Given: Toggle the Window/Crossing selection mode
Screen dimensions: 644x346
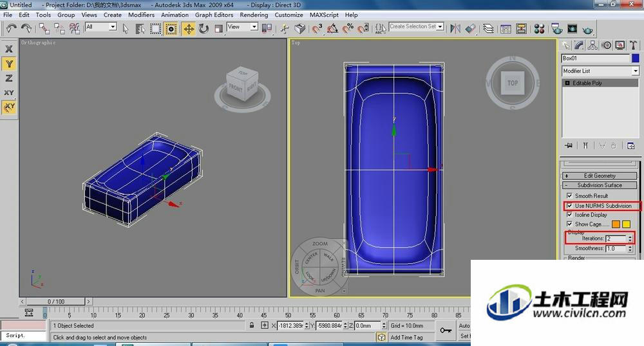Looking at the screenshot, I should pyautogui.click(x=171, y=29).
